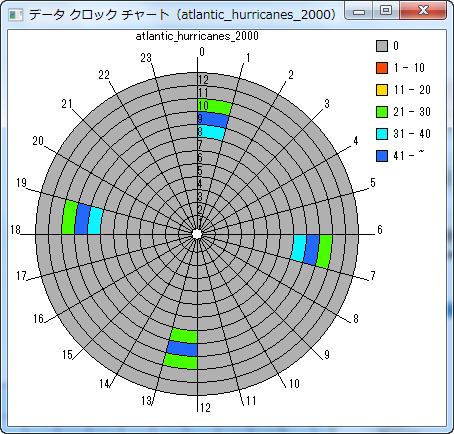Minimize the data clock chart window
454x434 pixels.
click(x=359, y=11)
